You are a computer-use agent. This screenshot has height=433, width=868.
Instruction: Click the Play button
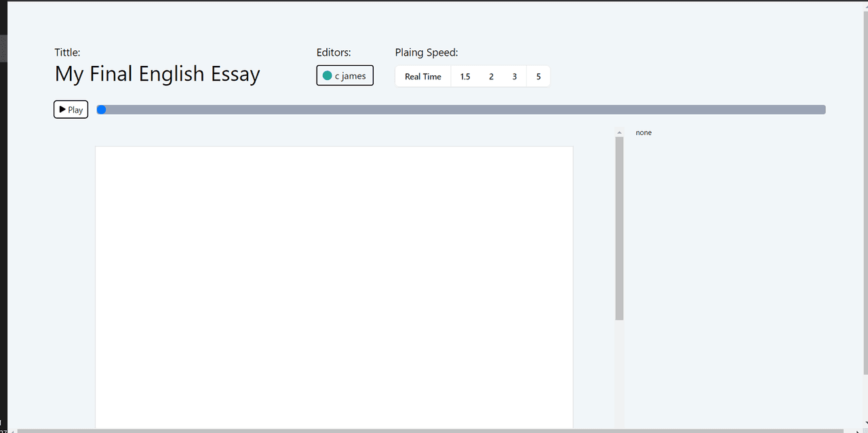point(71,109)
